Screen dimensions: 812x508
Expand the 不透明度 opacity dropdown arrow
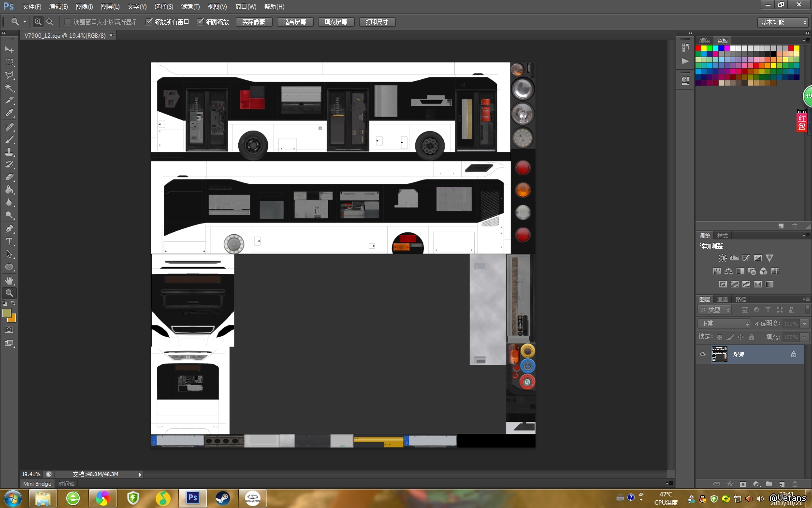[x=804, y=323]
